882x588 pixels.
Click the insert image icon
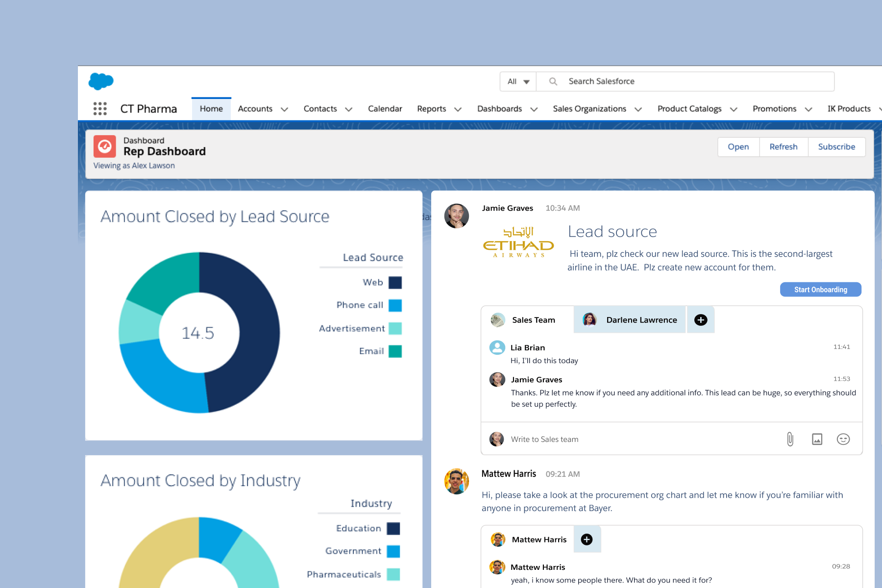(817, 439)
